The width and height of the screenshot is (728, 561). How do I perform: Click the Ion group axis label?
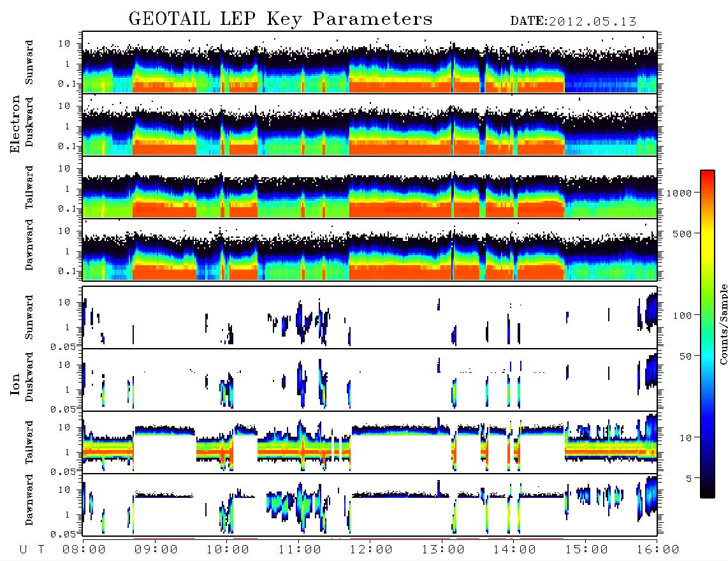pos(15,384)
